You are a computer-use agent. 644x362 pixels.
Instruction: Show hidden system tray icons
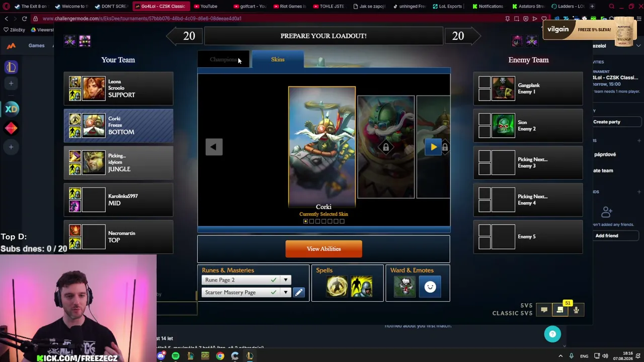tap(561, 356)
